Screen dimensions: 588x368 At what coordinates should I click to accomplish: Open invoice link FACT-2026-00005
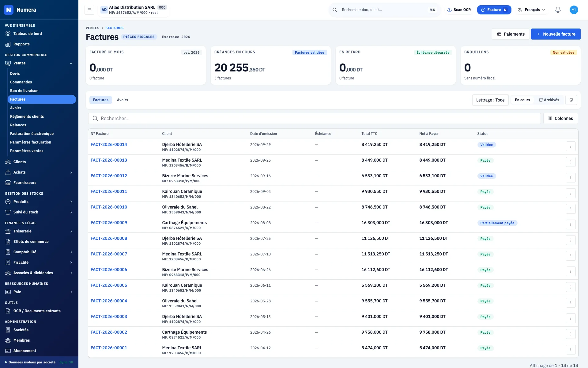tap(109, 285)
